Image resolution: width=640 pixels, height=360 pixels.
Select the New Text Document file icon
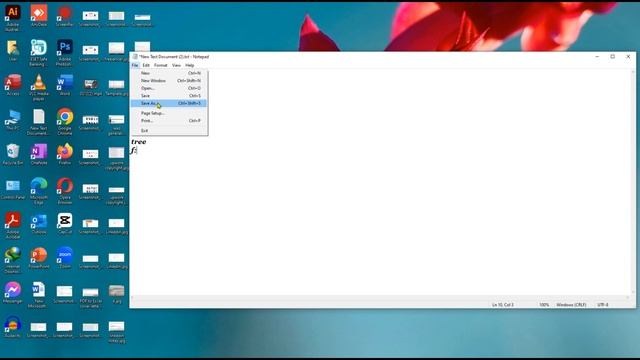point(39,122)
